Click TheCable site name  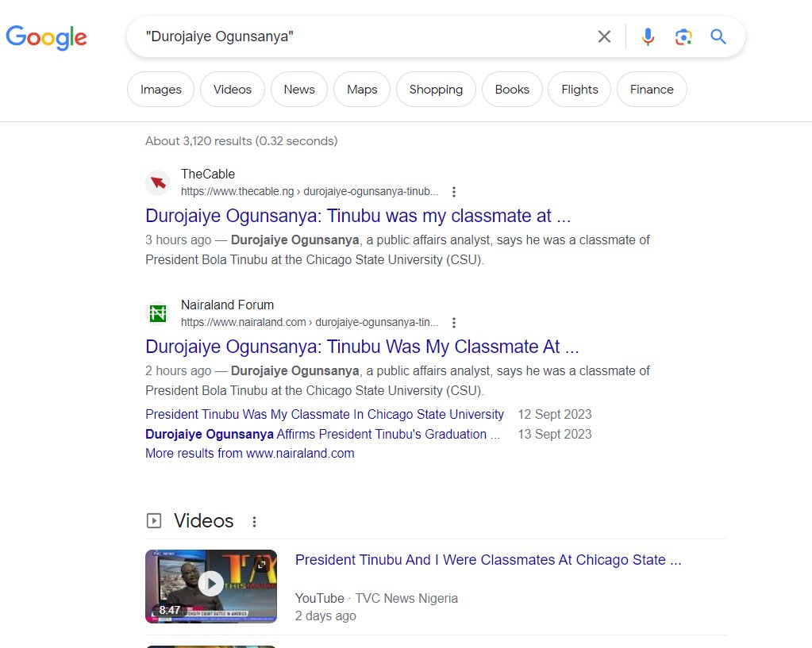[208, 174]
